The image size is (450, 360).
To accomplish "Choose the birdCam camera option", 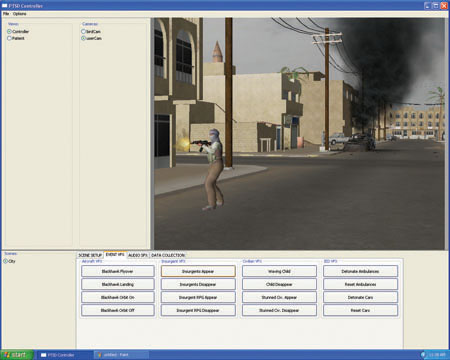I will 83,31.
